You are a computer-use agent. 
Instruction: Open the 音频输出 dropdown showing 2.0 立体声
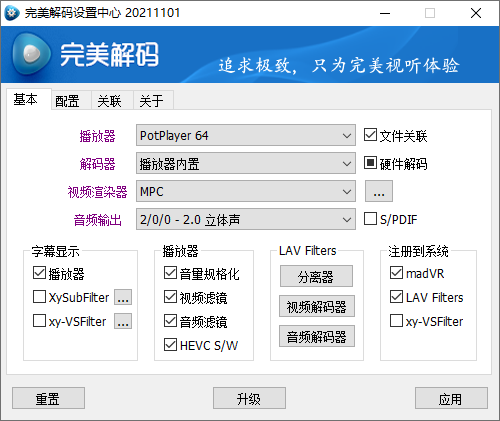pos(246,219)
